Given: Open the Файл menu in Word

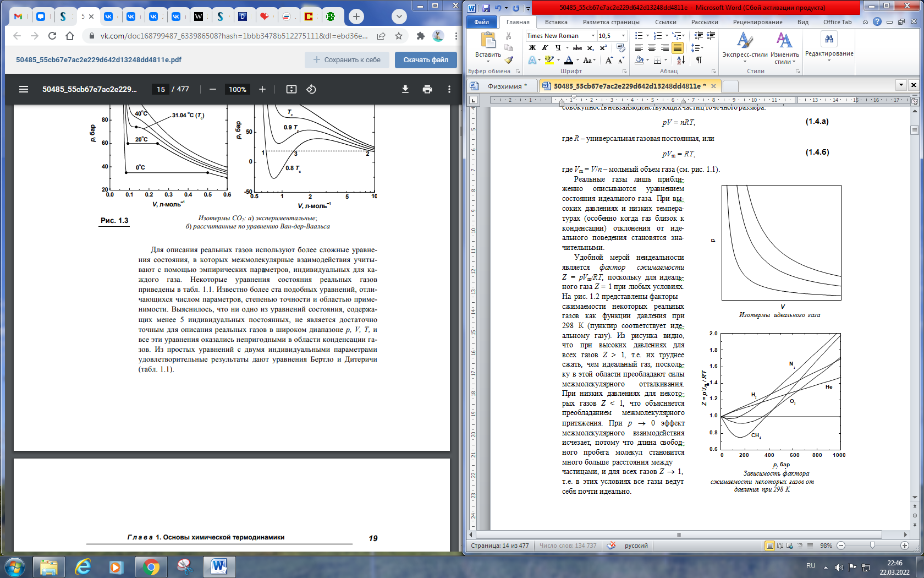Looking at the screenshot, I should 481,22.
